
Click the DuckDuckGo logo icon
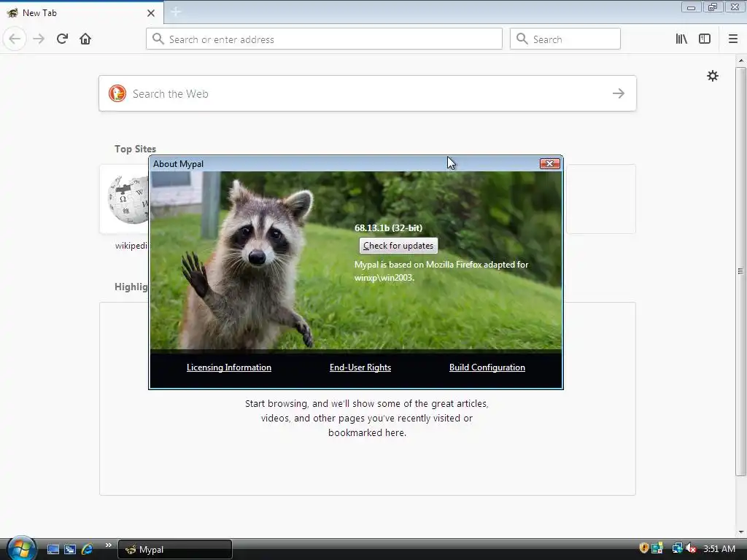click(x=117, y=93)
